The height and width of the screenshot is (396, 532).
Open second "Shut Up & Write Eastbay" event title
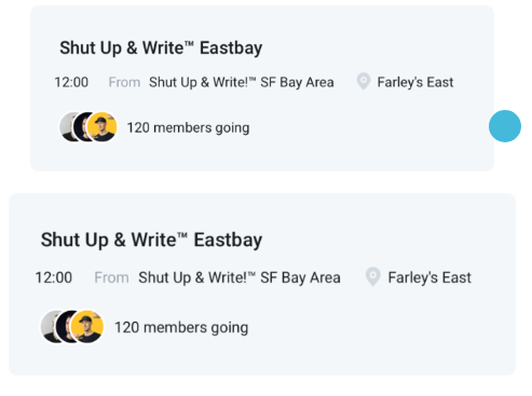click(x=151, y=240)
